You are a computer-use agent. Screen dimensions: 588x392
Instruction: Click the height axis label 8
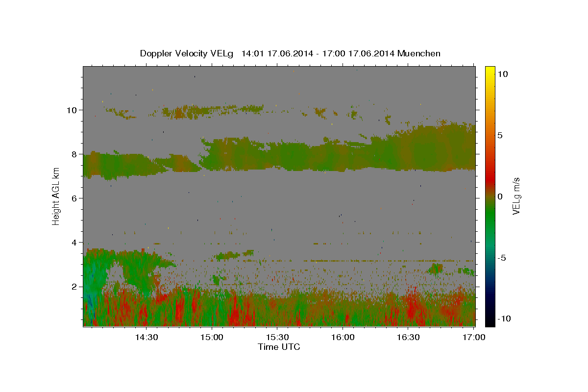tap(73, 154)
